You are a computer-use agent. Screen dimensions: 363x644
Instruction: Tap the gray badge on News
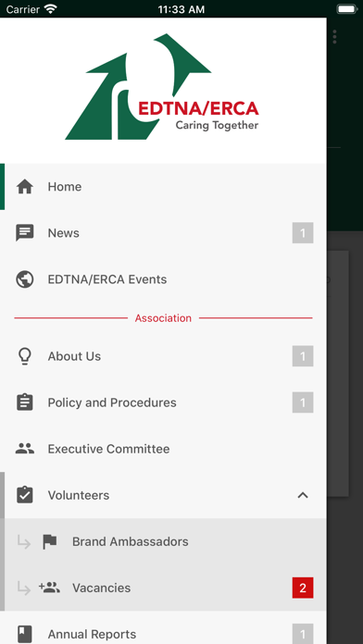303,233
